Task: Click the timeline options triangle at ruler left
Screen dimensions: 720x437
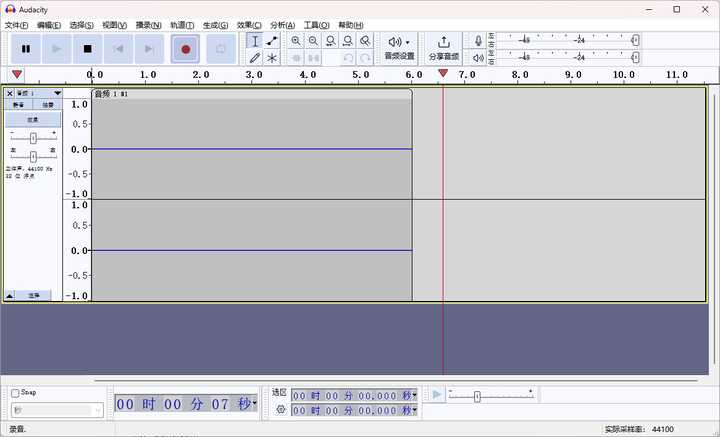Action: point(17,74)
